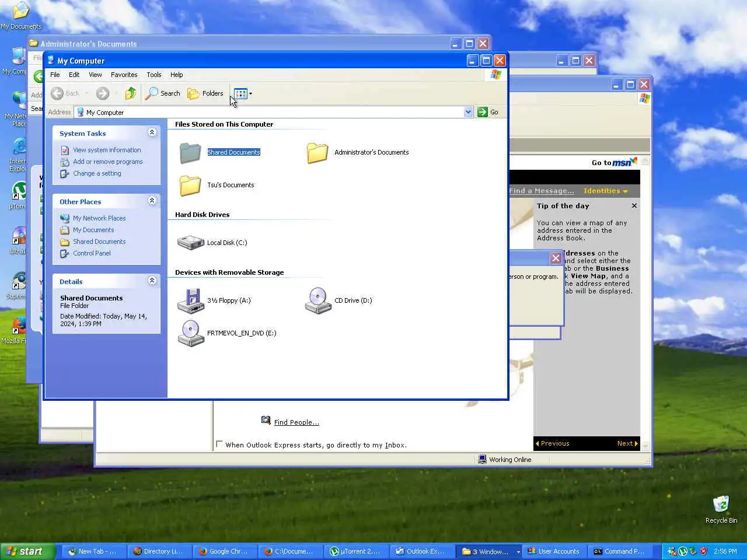This screenshot has width=747, height=560.
Task: Open the Search tool in My Computer
Action: pos(163,93)
